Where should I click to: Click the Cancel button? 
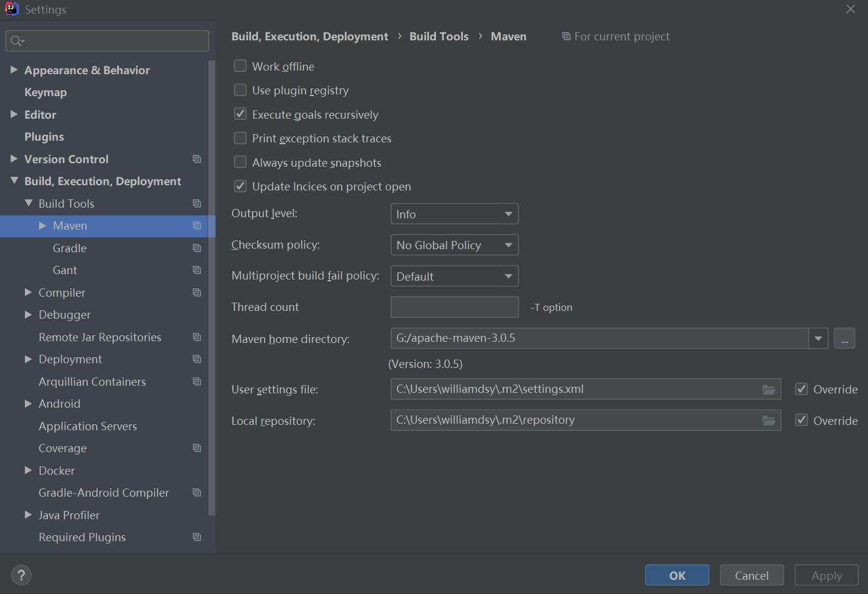[x=752, y=576]
